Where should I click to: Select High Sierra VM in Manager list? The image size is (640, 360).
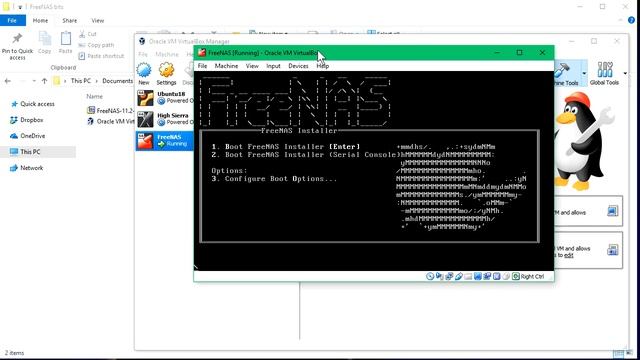tap(164, 119)
